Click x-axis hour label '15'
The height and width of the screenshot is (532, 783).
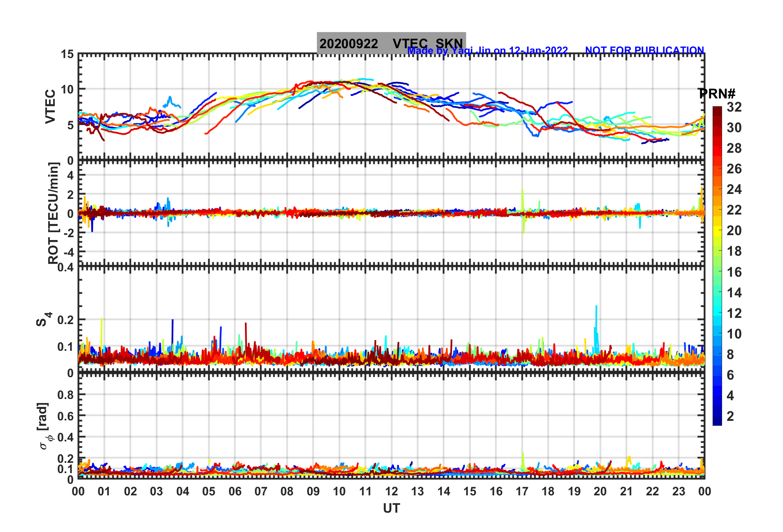(x=470, y=491)
